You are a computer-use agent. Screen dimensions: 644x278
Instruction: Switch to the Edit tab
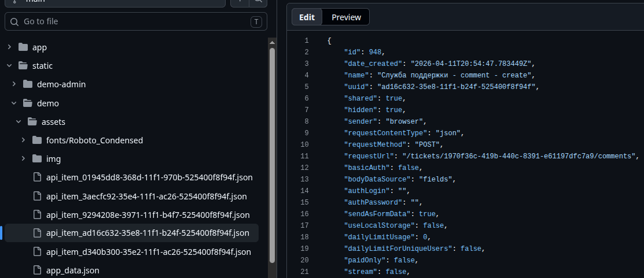tap(307, 17)
